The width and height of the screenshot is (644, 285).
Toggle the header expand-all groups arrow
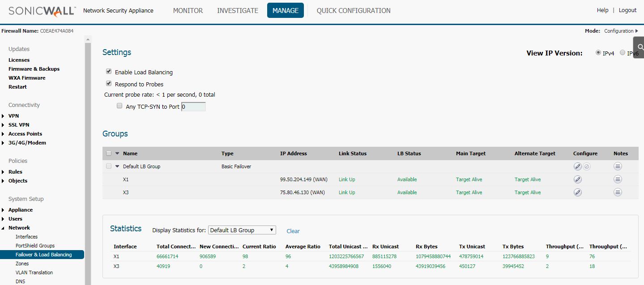117,153
